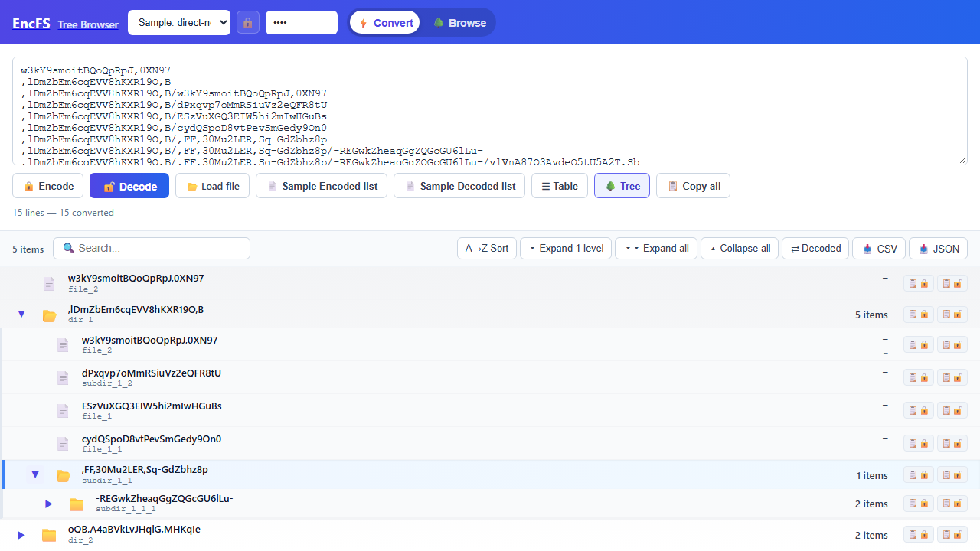Load the Sample Decoded list

click(459, 186)
